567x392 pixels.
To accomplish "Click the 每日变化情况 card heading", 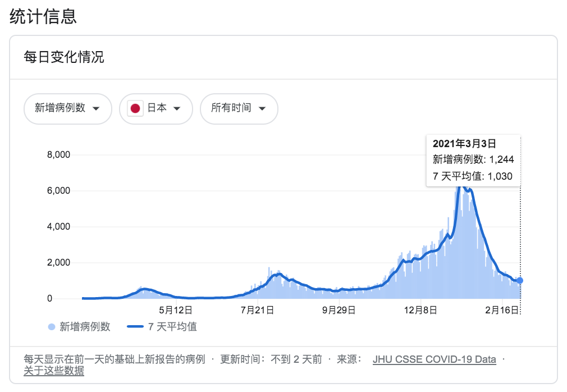I will 64,57.
